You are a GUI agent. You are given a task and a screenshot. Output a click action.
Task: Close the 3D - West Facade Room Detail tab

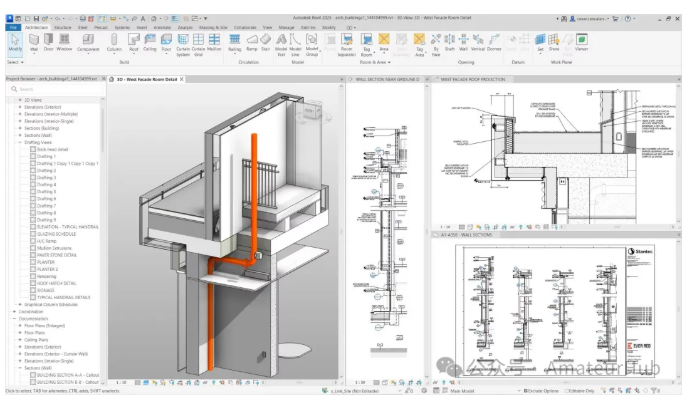pyautogui.click(x=182, y=78)
